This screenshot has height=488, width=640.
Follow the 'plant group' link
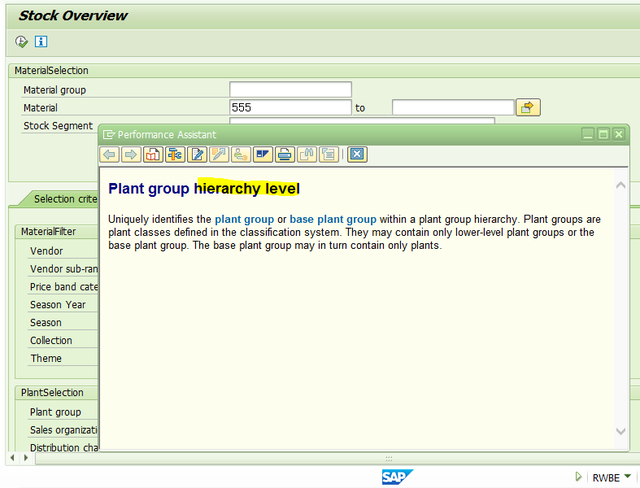(244, 220)
